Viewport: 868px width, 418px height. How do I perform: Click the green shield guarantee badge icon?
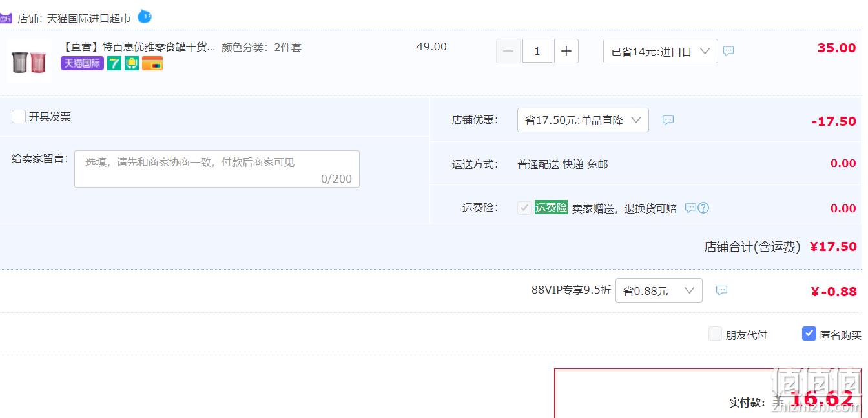[132, 63]
